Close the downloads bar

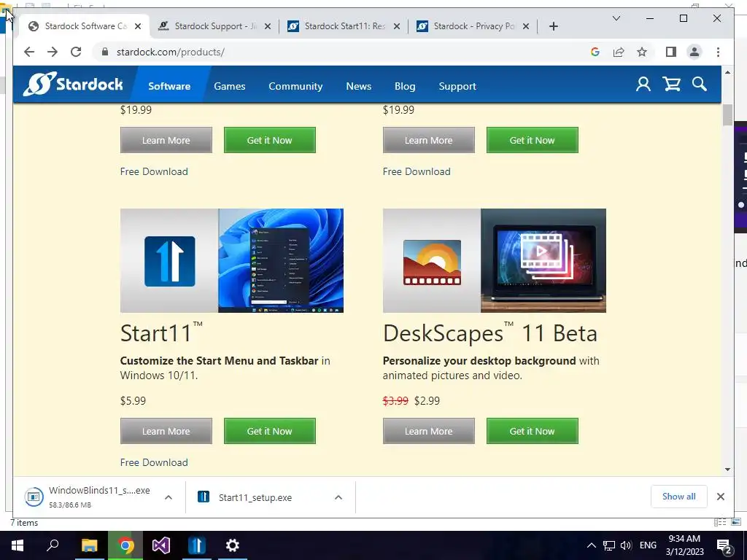(x=720, y=497)
